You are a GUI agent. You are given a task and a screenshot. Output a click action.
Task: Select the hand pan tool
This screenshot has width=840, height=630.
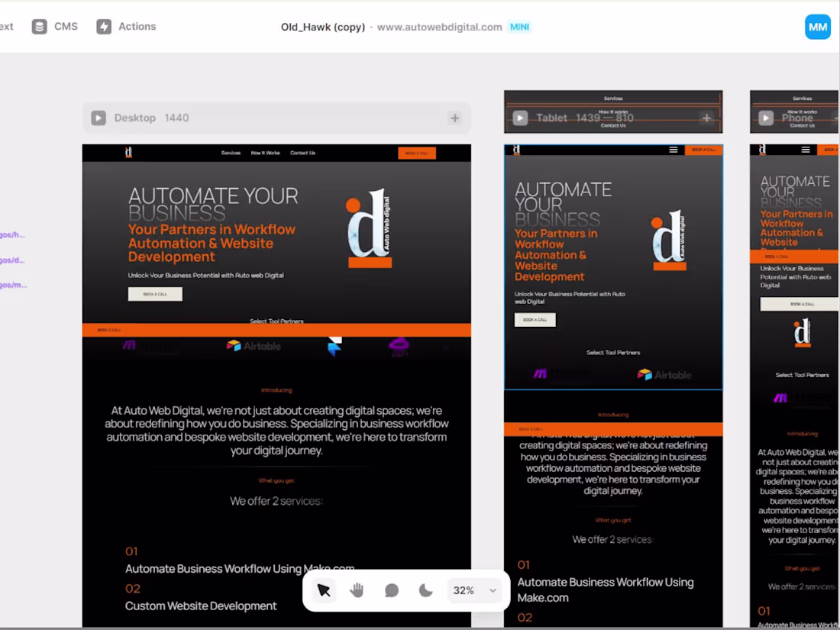357,590
